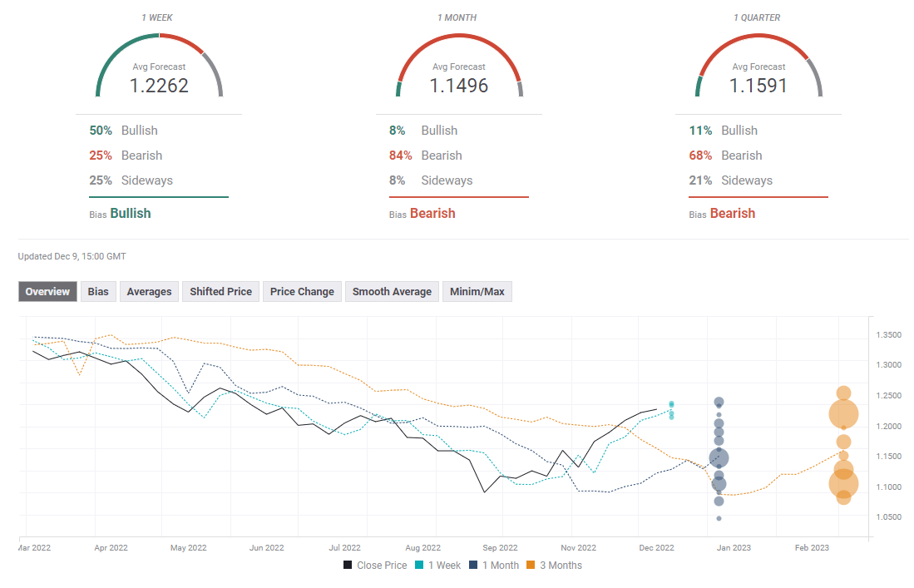Click the lowest grey bubble near 1.0500
This screenshot has height=588, width=914.
(719, 518)
